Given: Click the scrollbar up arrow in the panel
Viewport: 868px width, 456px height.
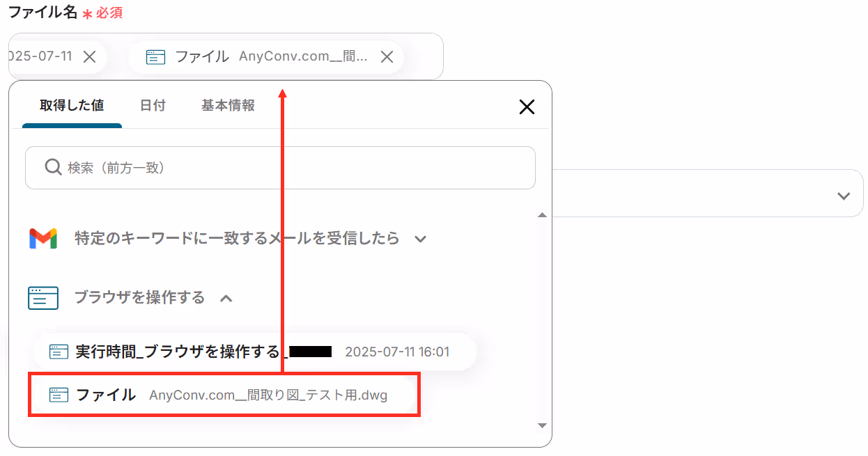Looking at the screenshot, I should coord(543,216).
